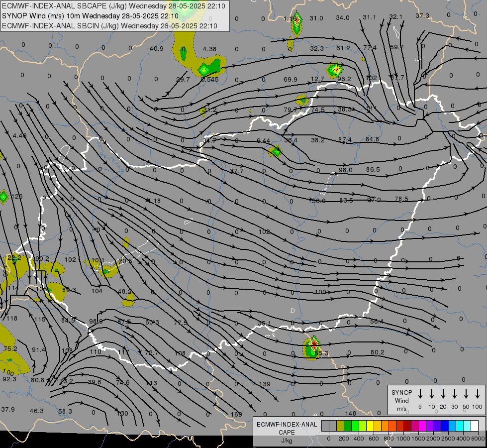This screenshot has height=448, width=487.
Task: Click the map value 56.4
Action: [x=377, y=322]
